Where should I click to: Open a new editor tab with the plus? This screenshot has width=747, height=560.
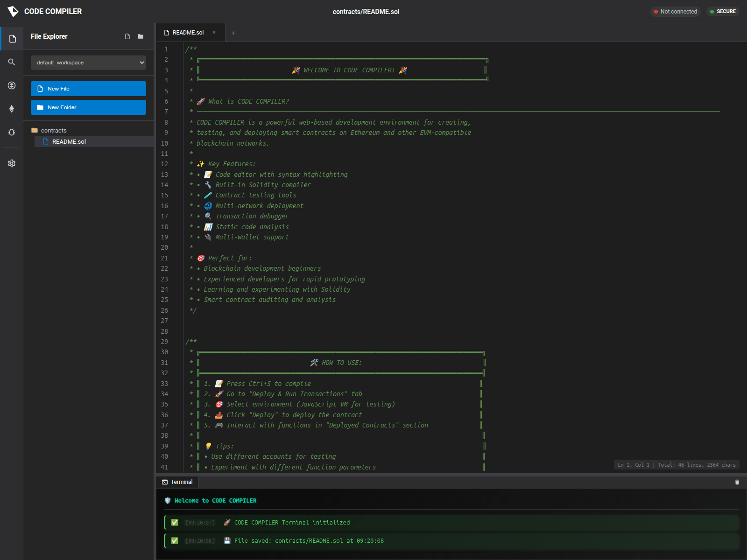coord(233,33)
